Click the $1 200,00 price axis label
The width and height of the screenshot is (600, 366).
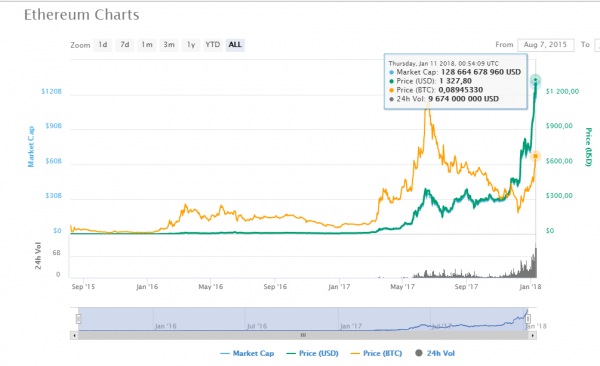click(562, 92)
